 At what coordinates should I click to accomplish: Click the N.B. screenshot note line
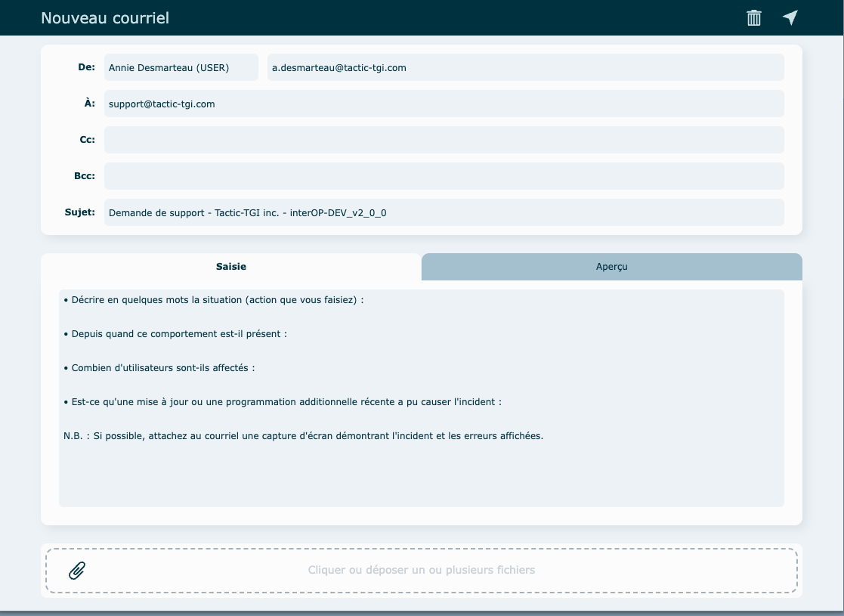pyautogui.click(x=303, y=436)
